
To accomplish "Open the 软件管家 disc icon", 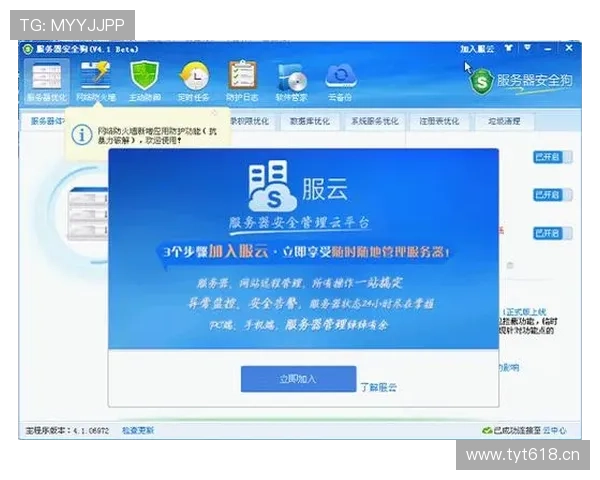I will 291,81.
